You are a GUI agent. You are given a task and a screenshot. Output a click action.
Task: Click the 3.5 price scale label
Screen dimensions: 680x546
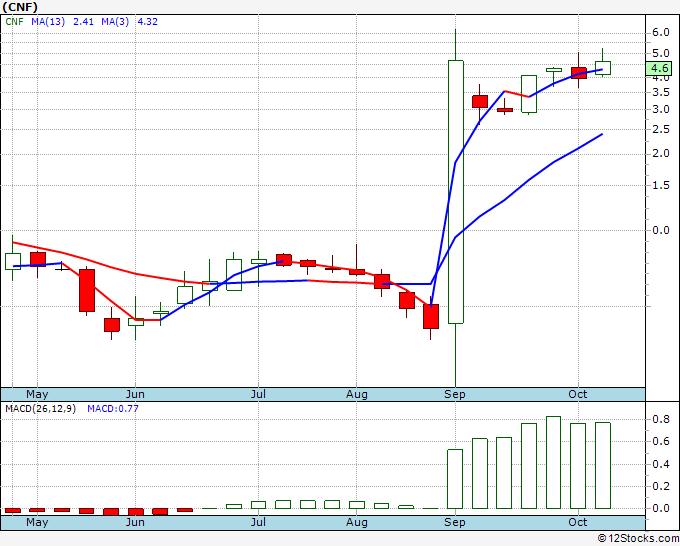(x=661, y=92)
